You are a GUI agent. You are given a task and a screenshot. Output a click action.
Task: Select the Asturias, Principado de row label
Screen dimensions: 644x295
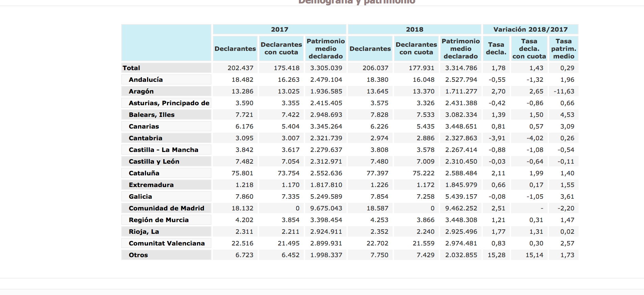pyautogui.click(x=169, y=103)
